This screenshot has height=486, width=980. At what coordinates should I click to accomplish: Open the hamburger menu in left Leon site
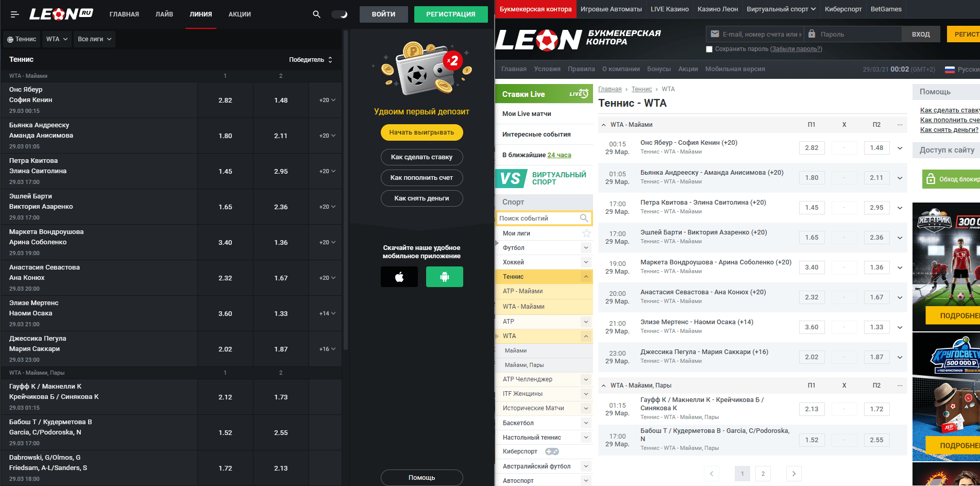[x=14, y=14]
